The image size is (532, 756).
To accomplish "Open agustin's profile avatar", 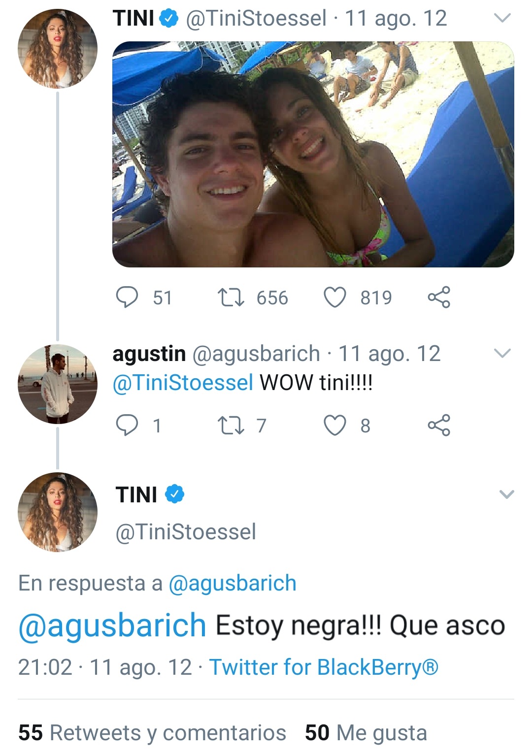I will 58,384.
